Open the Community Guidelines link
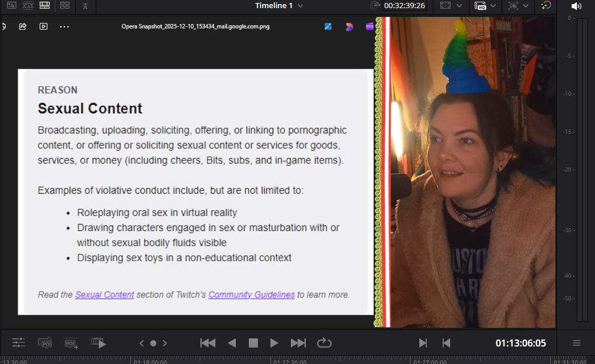The image size is (595, 364). pyautogui.click(x=251, y=295)
